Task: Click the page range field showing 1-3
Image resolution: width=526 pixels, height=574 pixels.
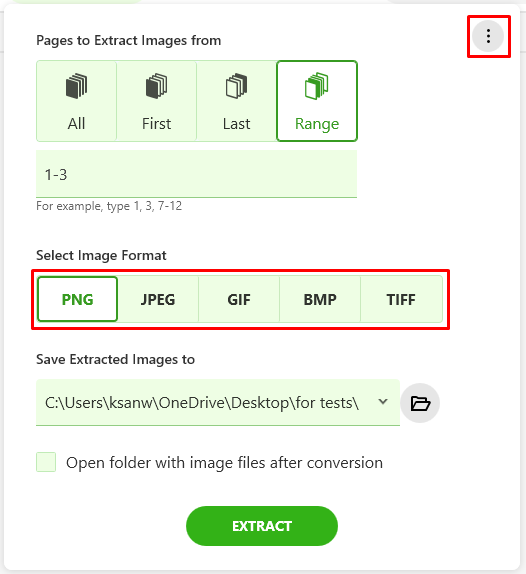Action: 197,174
